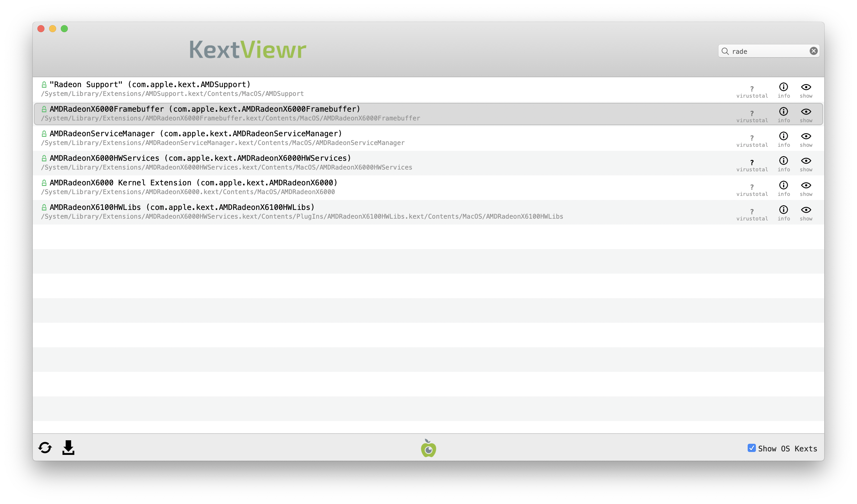857x504 pixels.
Task: Show AMDRadeonX6000 Kernel Extension in Finder
Action: [x=806, y=185]
